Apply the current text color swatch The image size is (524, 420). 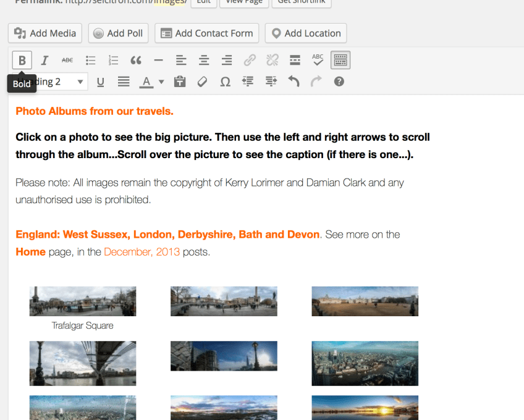[146, 82]
